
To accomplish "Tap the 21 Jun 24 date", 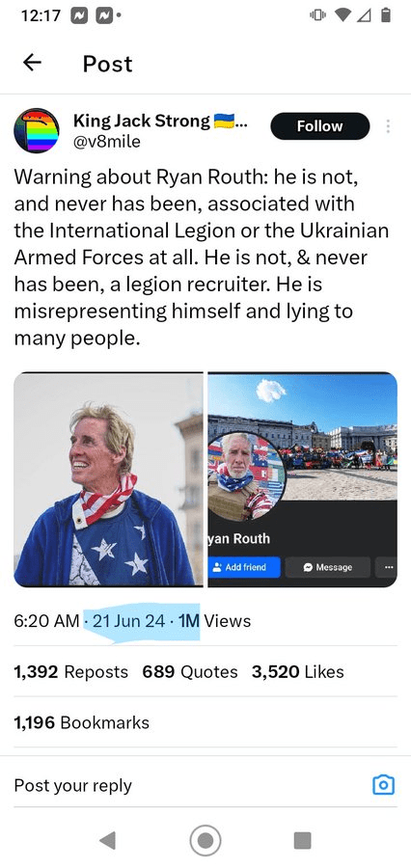I will 129,621.
